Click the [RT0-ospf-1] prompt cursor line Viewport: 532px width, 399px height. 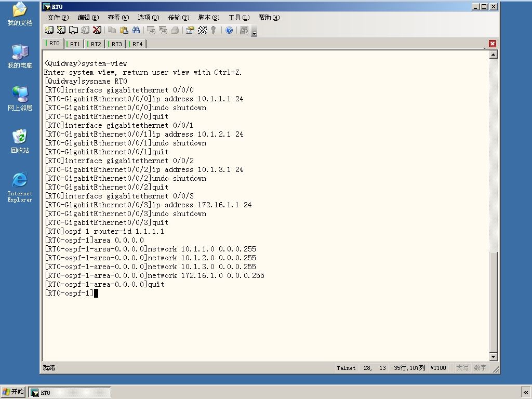(x=71, y=293)
